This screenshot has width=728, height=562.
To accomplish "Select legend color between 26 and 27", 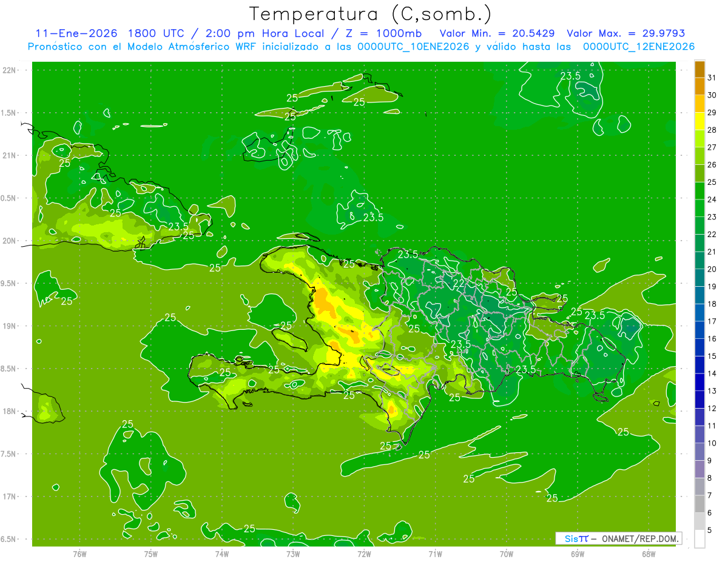I will click(x=699, y=156).
